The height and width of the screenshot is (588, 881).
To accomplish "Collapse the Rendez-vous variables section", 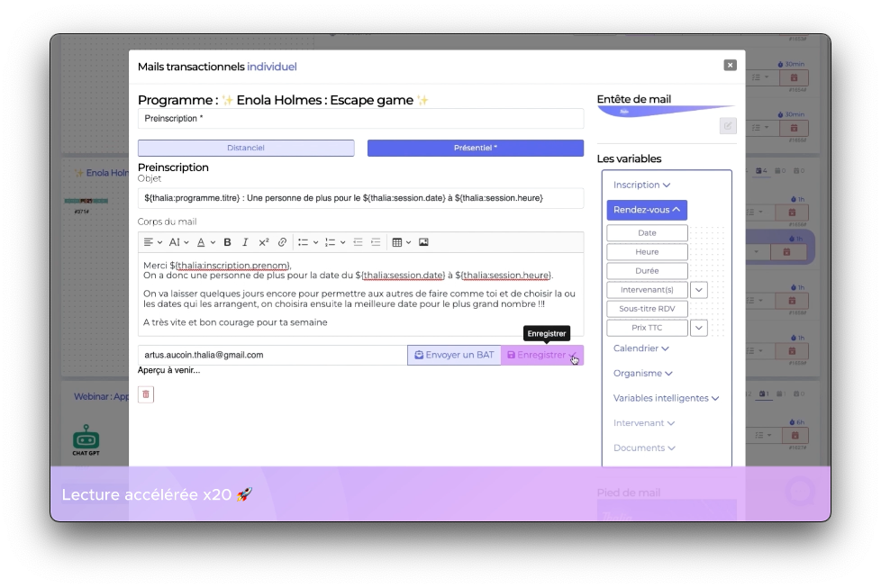I will coord(646,210).
